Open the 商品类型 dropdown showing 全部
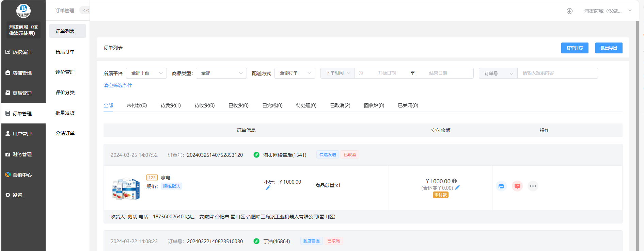The height and width of the screenshot is (251, 644). click(221, 73)
